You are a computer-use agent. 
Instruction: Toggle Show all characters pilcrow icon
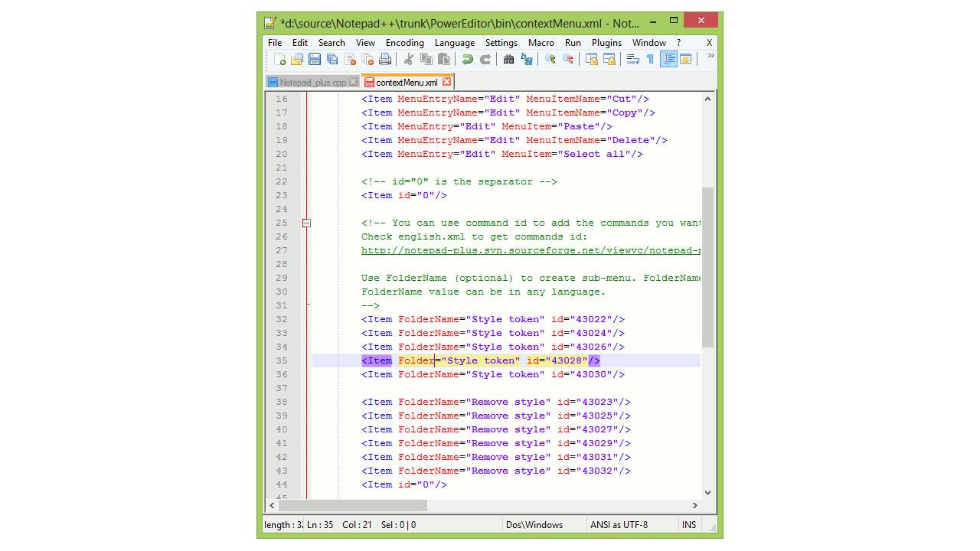(x=650, y=59)
